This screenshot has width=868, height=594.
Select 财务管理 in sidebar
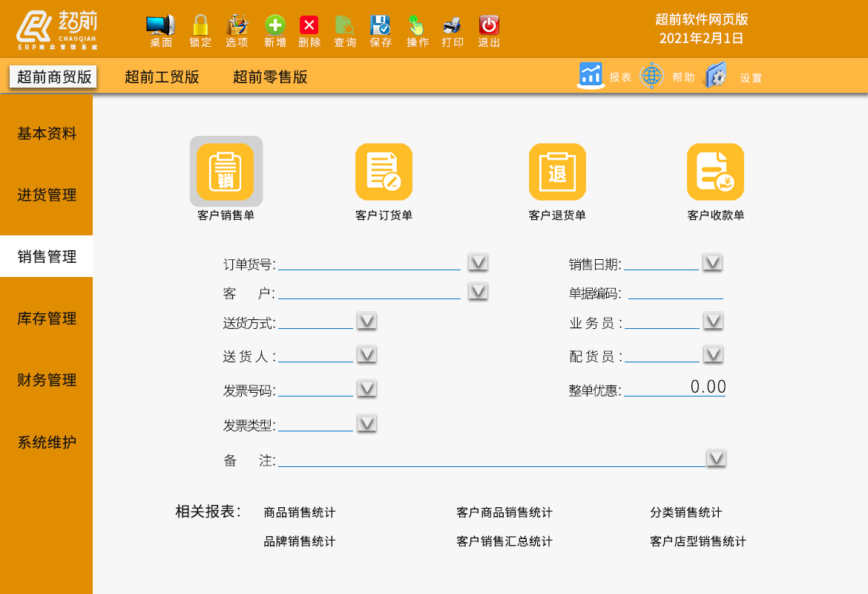click(x=47, y=380)
